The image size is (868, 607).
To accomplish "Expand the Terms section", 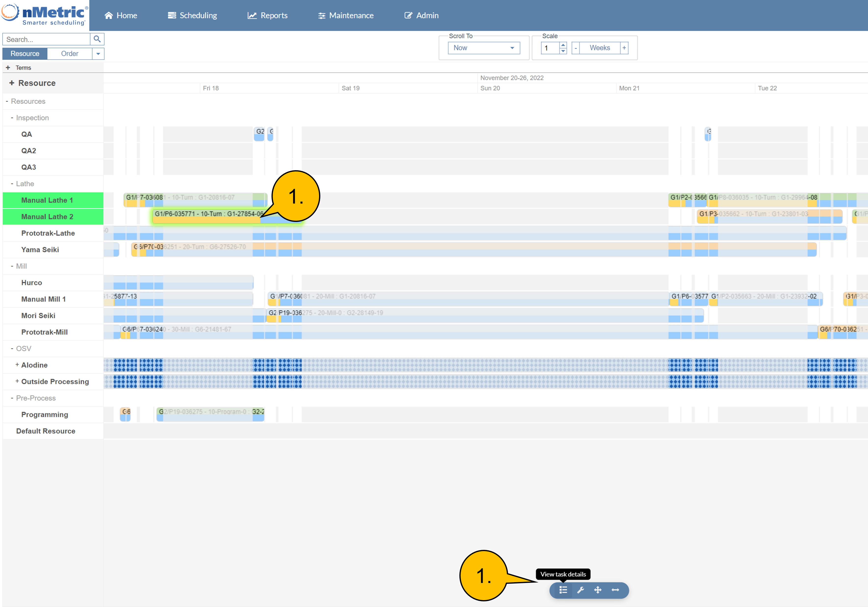I will pos(8,68).
